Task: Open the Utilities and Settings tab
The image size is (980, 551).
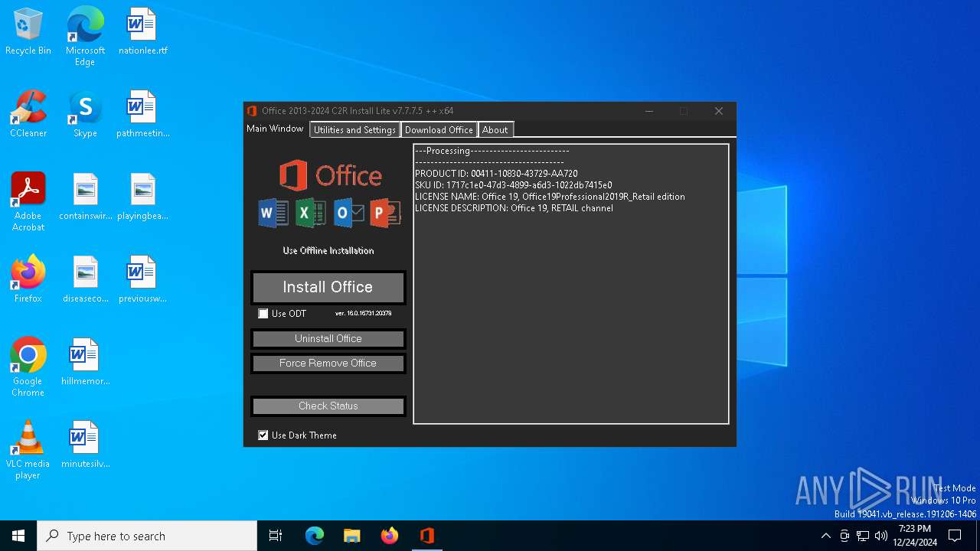Action: pos(354,130)
